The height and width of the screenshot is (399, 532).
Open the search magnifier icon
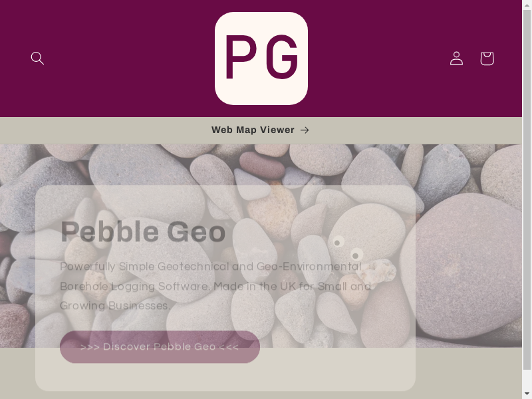tap(37, 59)
